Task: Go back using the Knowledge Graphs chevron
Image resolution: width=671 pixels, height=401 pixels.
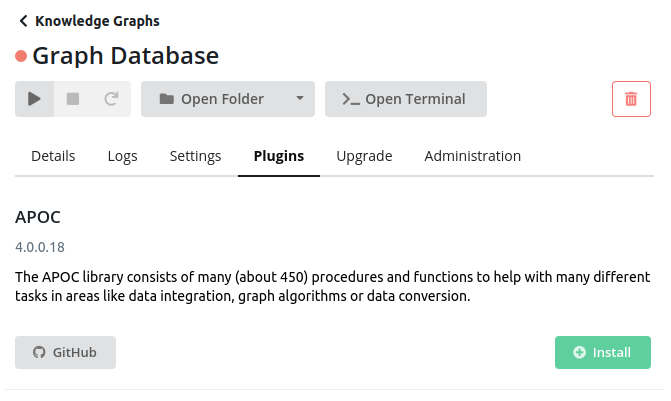Action: click(24, 21)
